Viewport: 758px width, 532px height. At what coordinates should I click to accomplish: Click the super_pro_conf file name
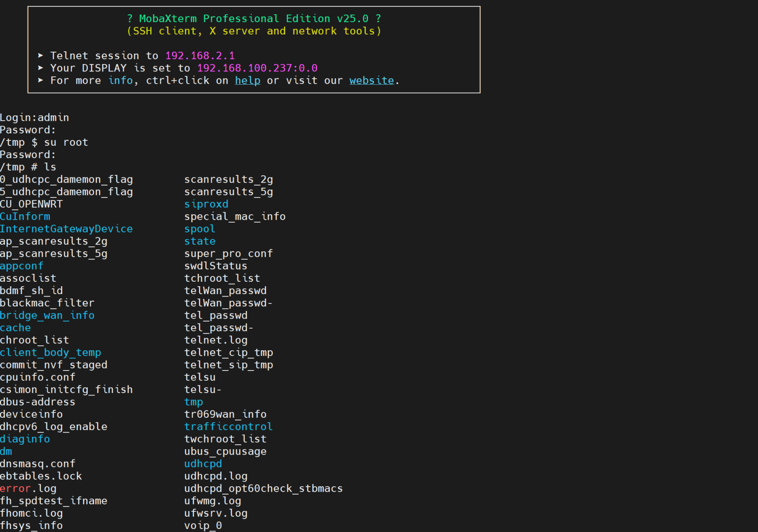pos(229,254)
